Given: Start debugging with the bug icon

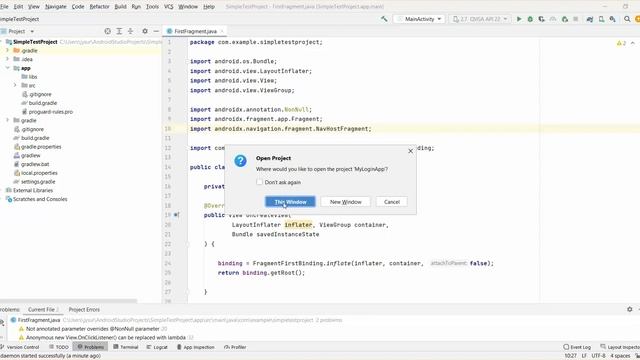Looking at the screenshot, I should [530, 19].
